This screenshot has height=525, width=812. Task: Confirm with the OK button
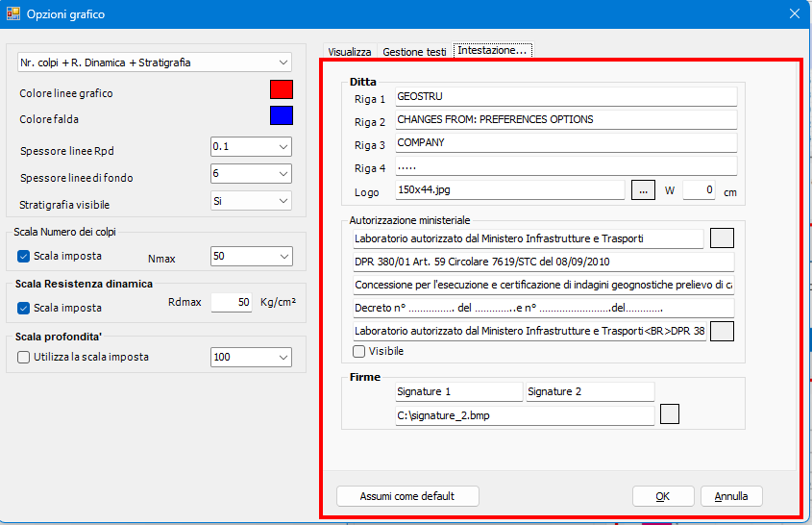click(663, 496)
